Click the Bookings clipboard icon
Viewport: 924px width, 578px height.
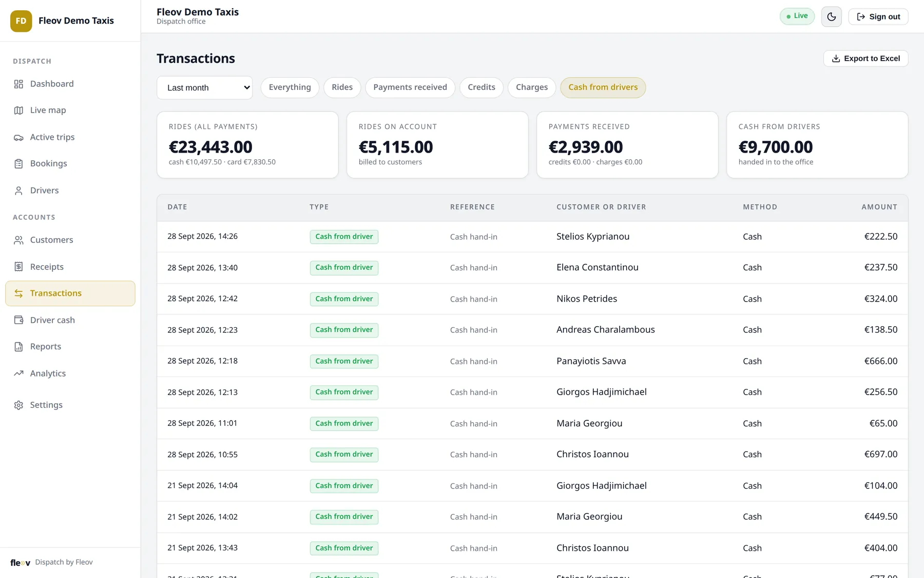[18, 164]
